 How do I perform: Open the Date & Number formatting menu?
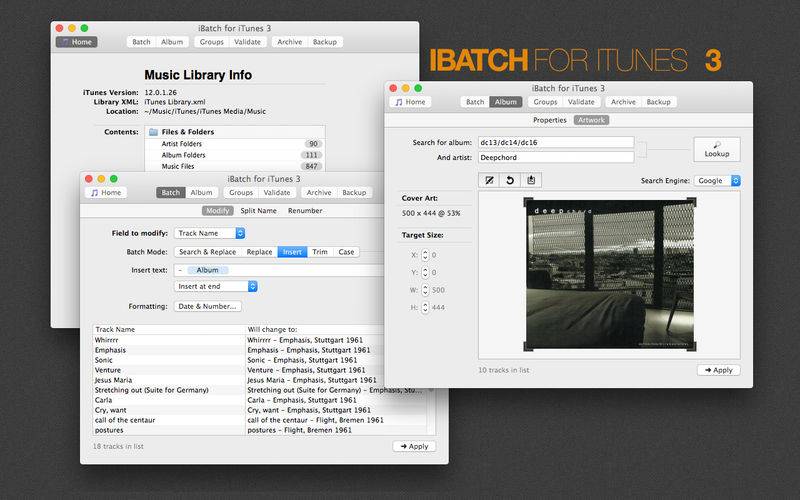[207, 306]
